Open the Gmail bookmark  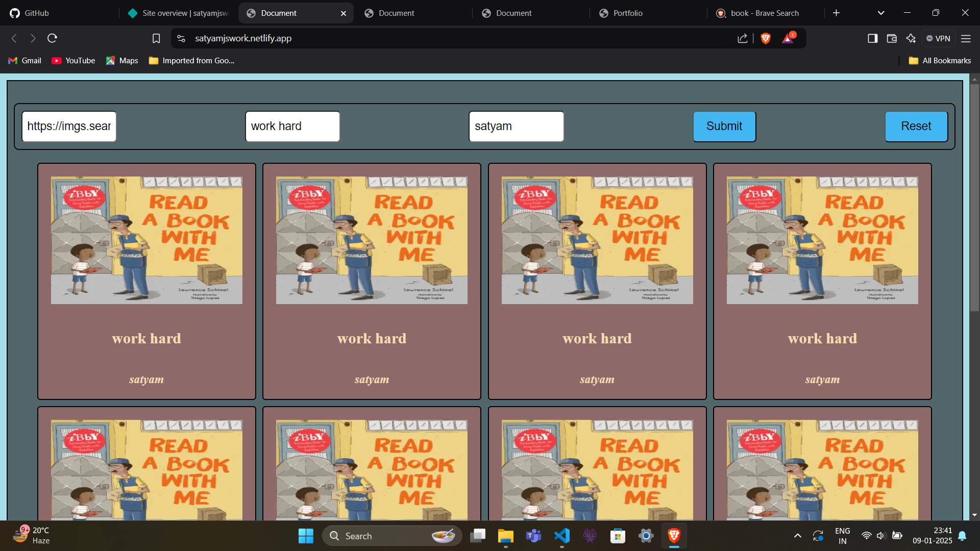(24, 61)
